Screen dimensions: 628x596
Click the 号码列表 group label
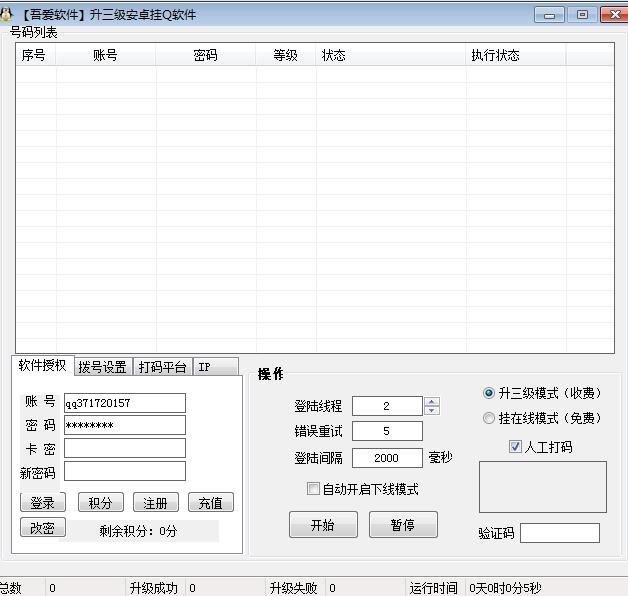coord(34,32)
